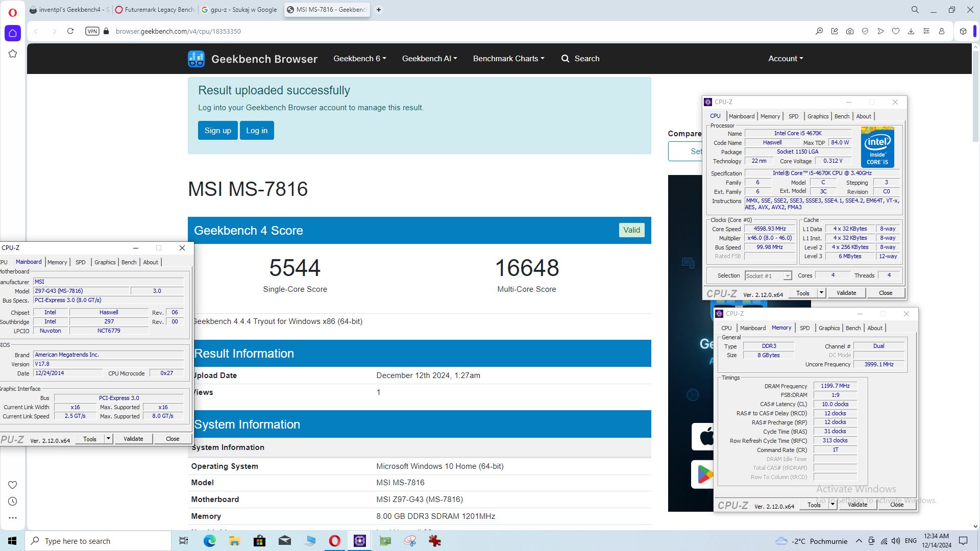Switch to inventpl's Geekbench4 tab

(x=69, y=10)
